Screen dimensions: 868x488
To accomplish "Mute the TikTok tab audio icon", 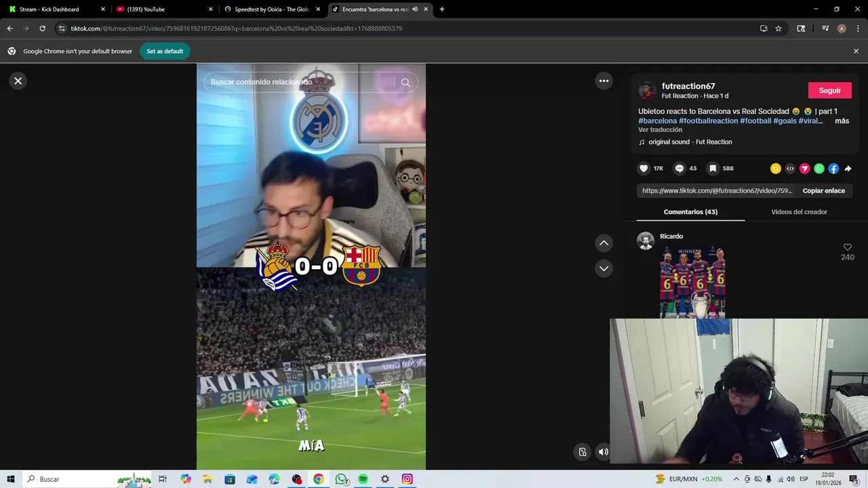I will [414, 9].
